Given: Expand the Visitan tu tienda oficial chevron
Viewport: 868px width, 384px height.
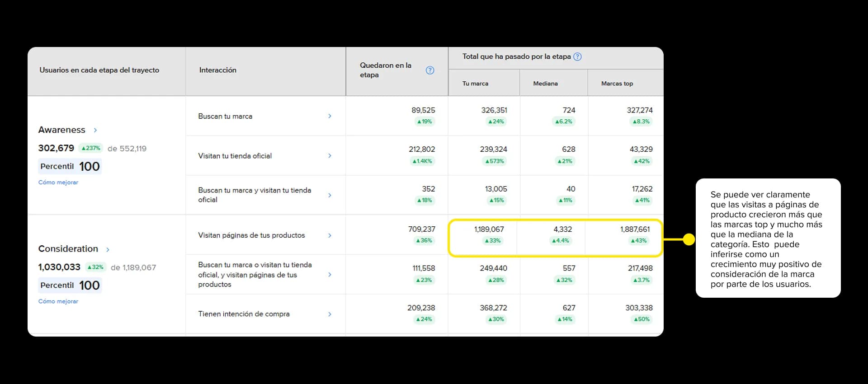Looking at the screenshot, I should [330, 156].
